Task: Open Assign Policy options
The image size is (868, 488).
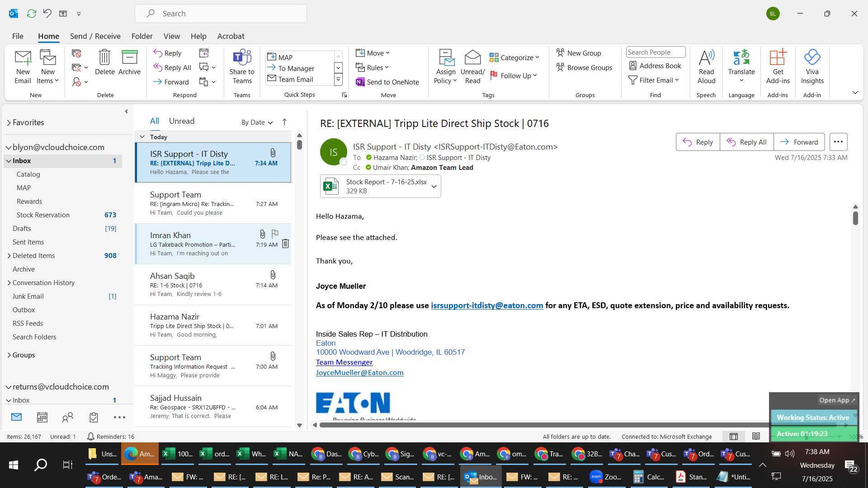Action: (x=446, y=67)
